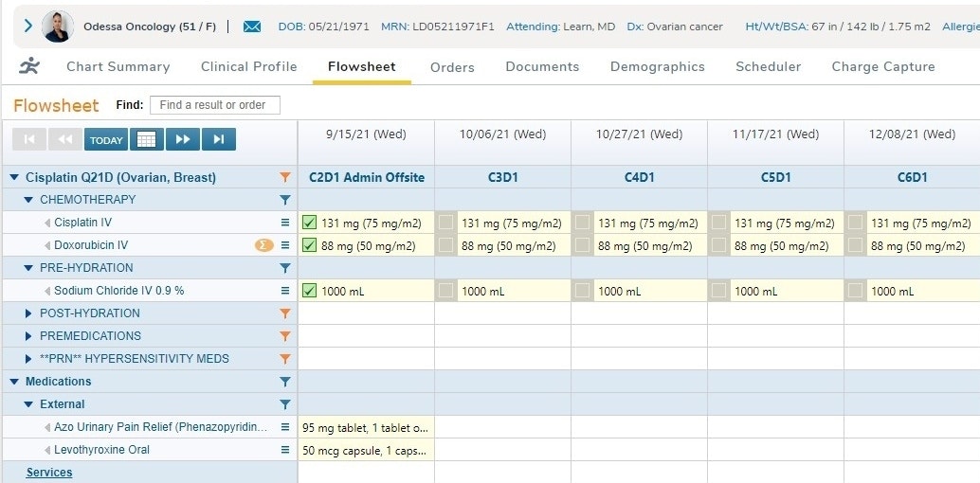The width and height of the screenshot is (980, 483).
Task: Check Sodium Chloride 1000 mL under C4D1
Action: tap(582, 291)
